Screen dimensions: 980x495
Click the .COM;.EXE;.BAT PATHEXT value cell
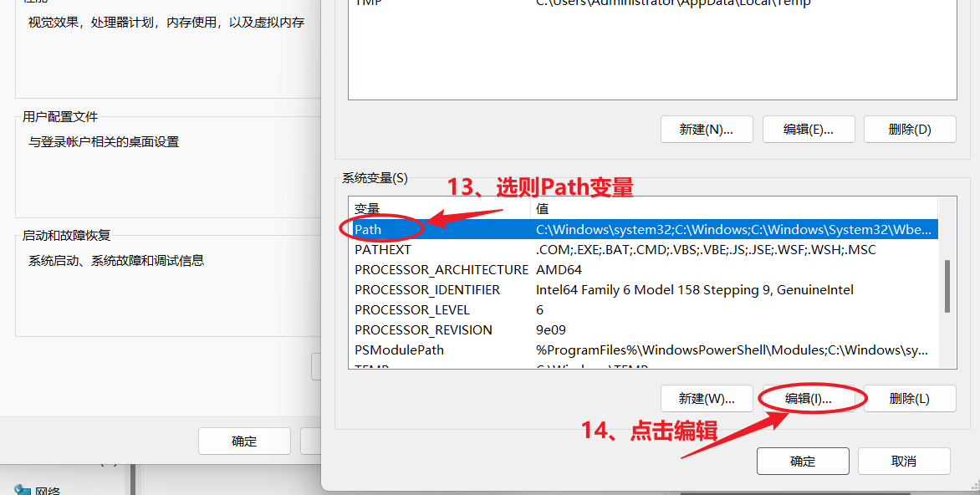(706, 249)
